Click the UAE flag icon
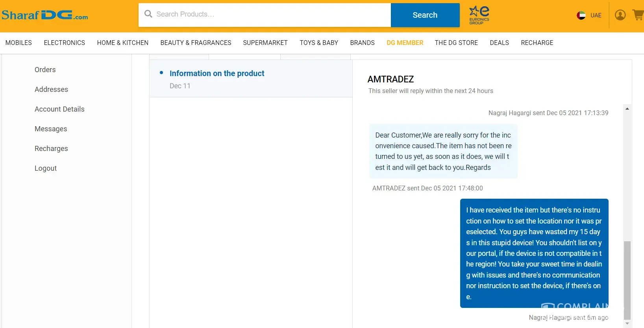The image size is (644, 328). pos(581,15)
